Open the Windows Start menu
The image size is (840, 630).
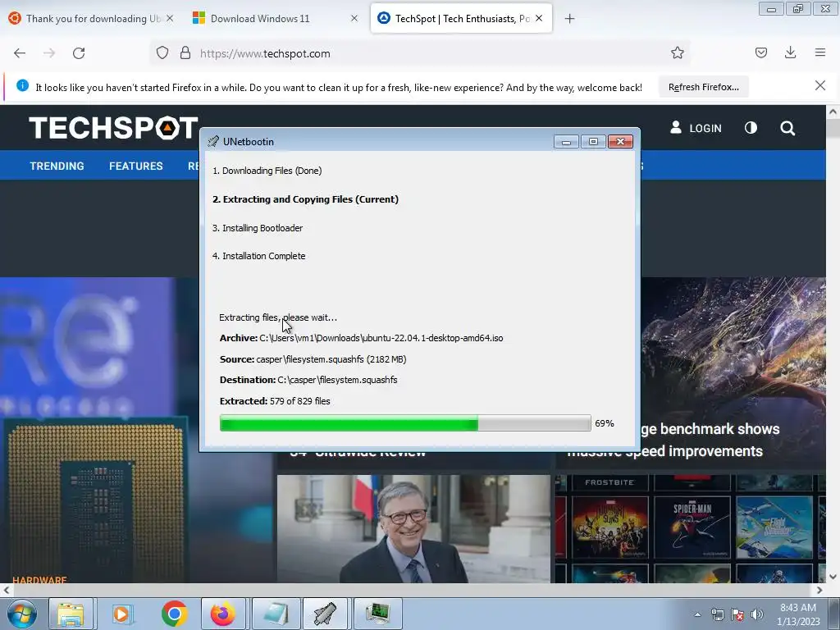click(22, 614)
